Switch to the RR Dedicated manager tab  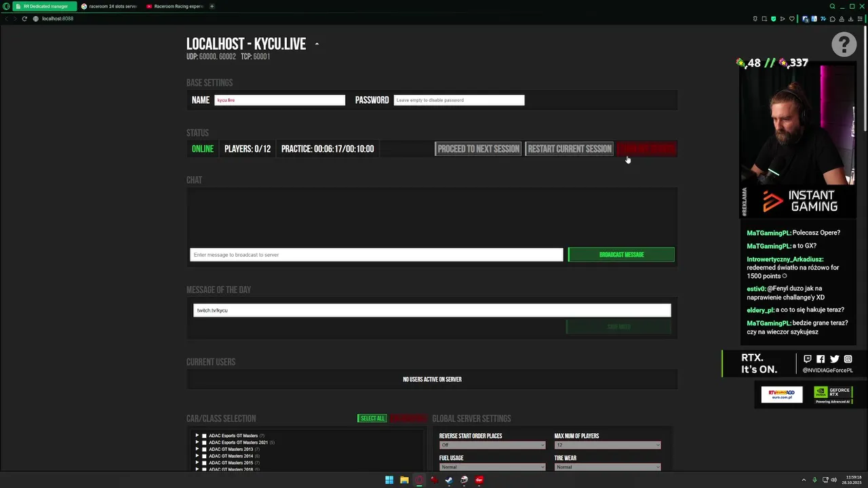point(44,6)
